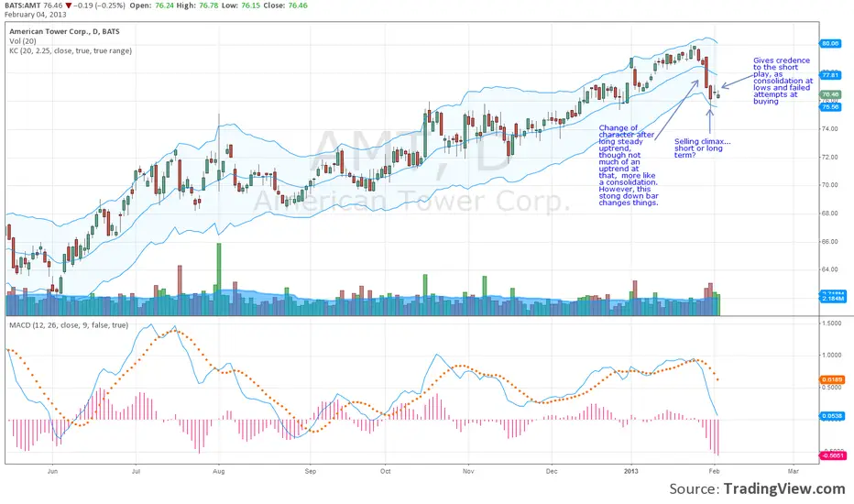Click the Mar label on the time axis
Screen dimensions: 854x504
[x=793, y=471]
